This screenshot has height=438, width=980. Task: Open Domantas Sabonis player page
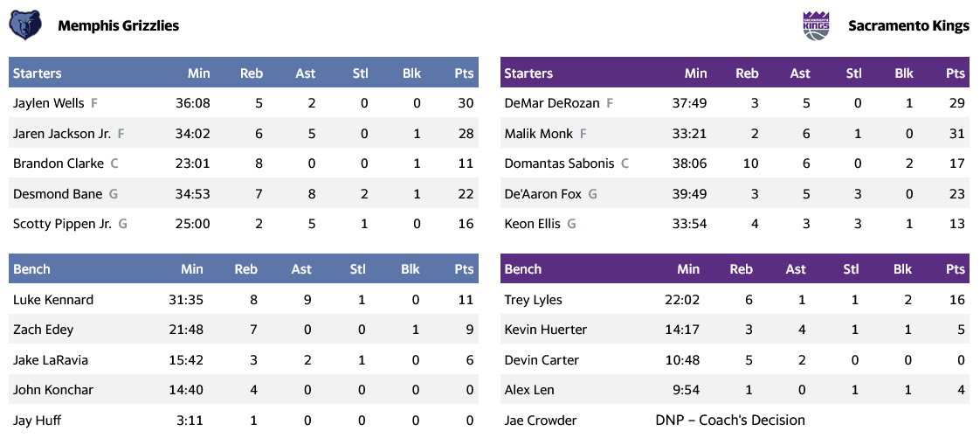point(559,163)
